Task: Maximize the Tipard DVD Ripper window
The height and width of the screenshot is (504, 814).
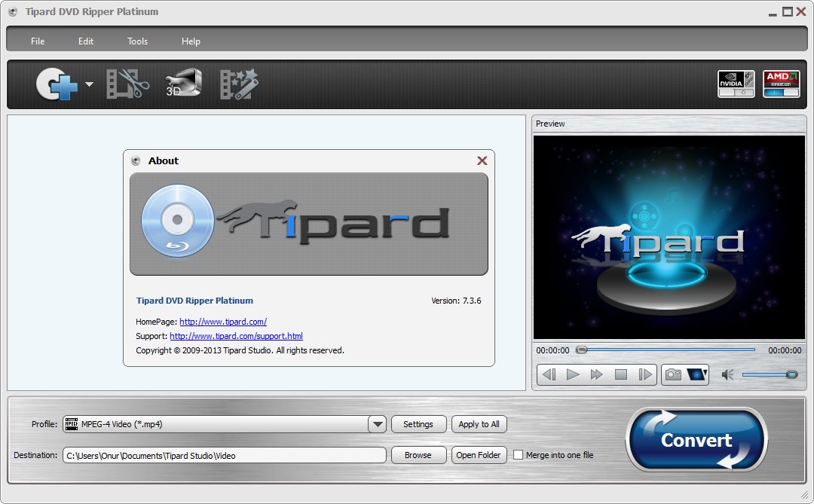Action: pyautogui.click(x=788, y=11)
